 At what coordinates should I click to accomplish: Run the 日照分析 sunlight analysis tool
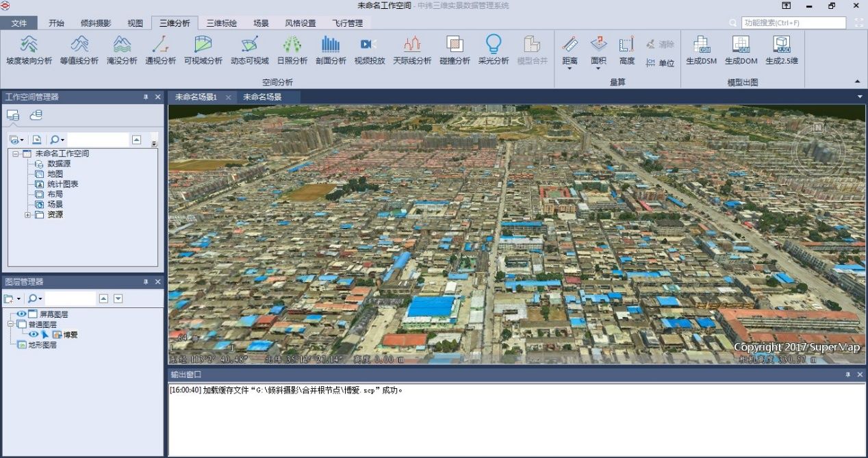pos(292,51)
